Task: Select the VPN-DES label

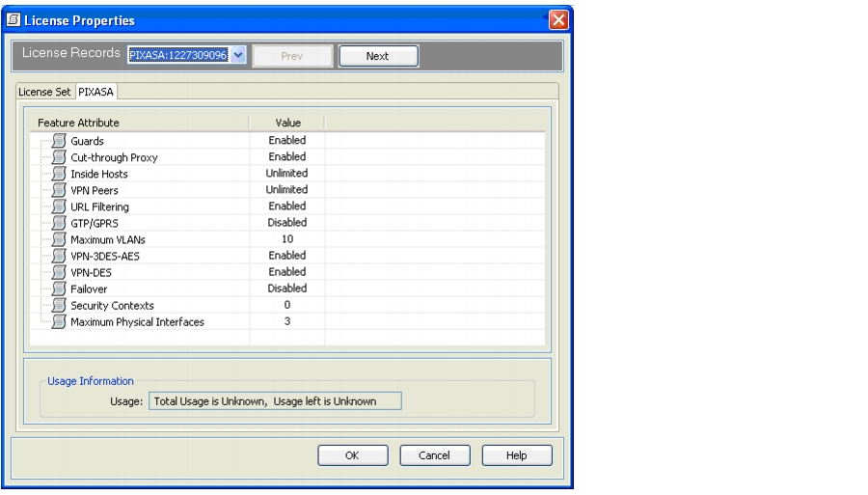Action: click(x=91, y=272)
